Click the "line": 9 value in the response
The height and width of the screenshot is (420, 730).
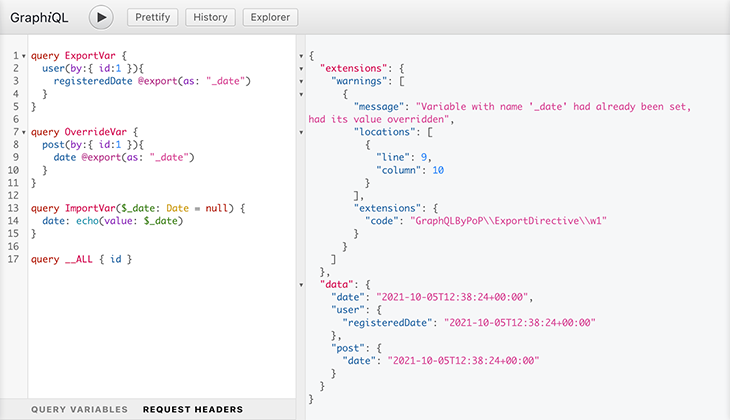coord(424,157)
